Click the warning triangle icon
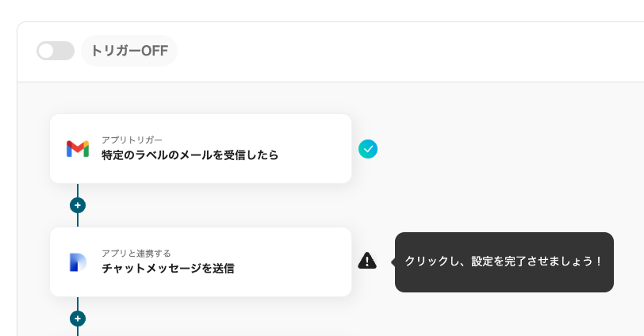The height and width of the screenshot is (336, 644). tap(367, 261)
